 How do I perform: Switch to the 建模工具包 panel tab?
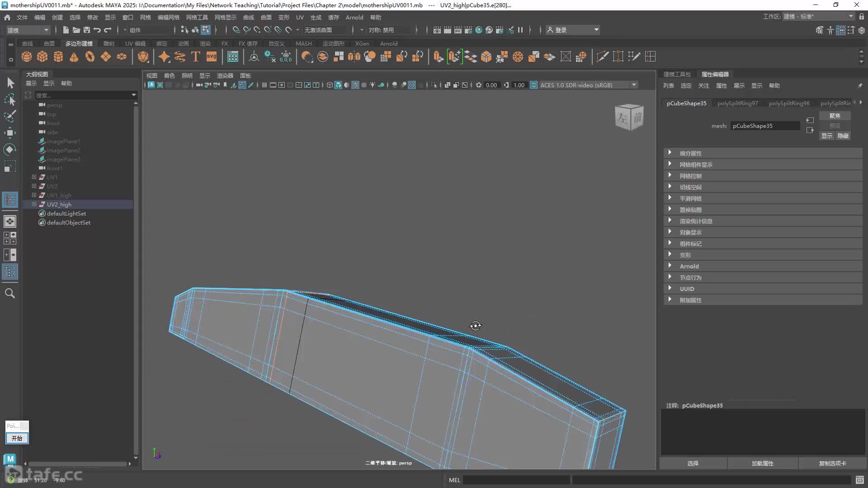[677, 74]
